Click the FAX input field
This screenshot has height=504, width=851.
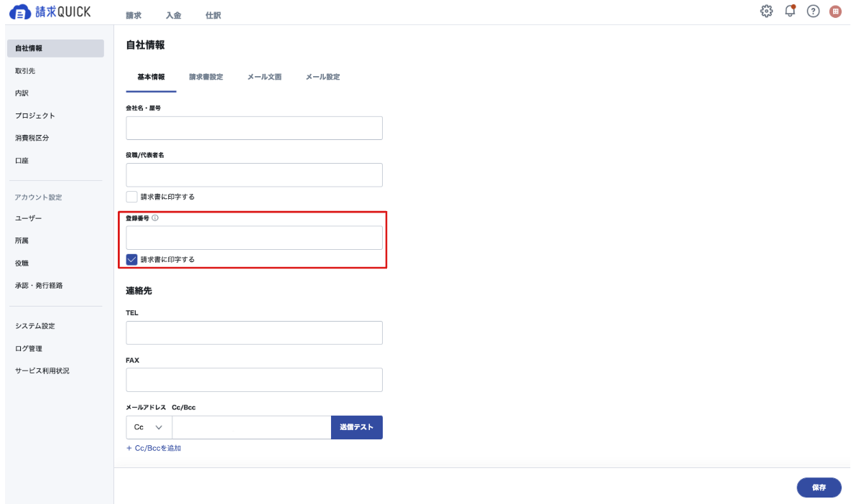point(254,380)
